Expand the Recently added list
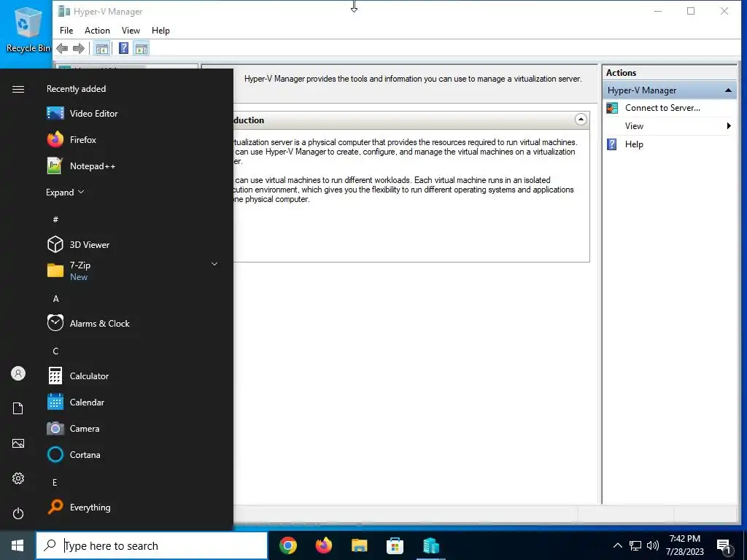This screenshot has height=560, width=747. pyautogui.click(x=65, y=192)
